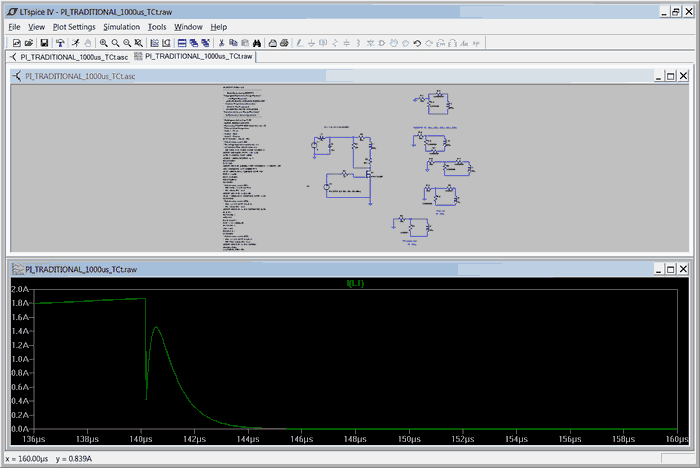Viewport: 700px width, 468px height.
Task: Switch to PI_TRADITIONAL_1000us_TCt.asc tab
Action: pos(68,57)
